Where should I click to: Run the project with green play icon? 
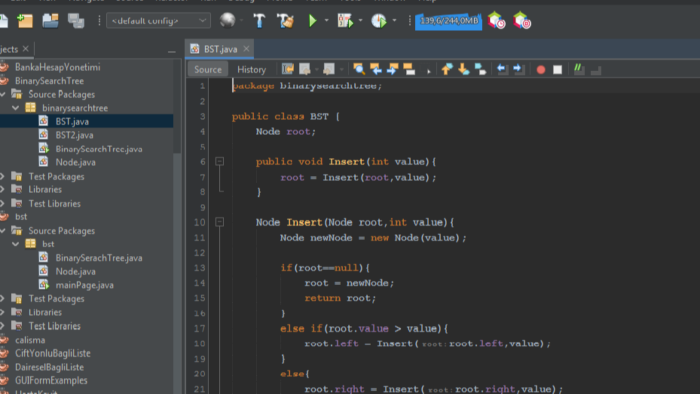[x=312, y=21]
